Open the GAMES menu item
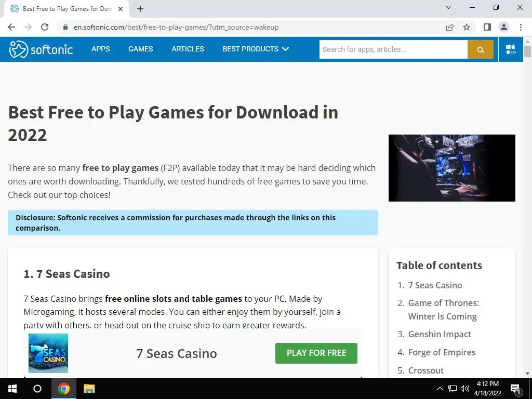Image resolution: width=532 pixels, height=399 pixels. click(140, 49)
